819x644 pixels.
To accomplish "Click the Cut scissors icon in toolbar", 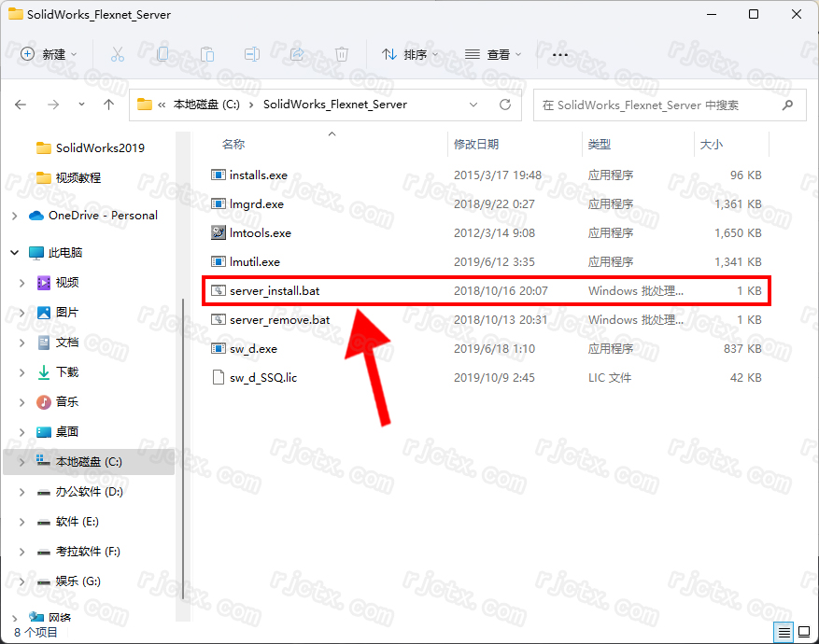I will pyautogui.click(x=118, y=55).
